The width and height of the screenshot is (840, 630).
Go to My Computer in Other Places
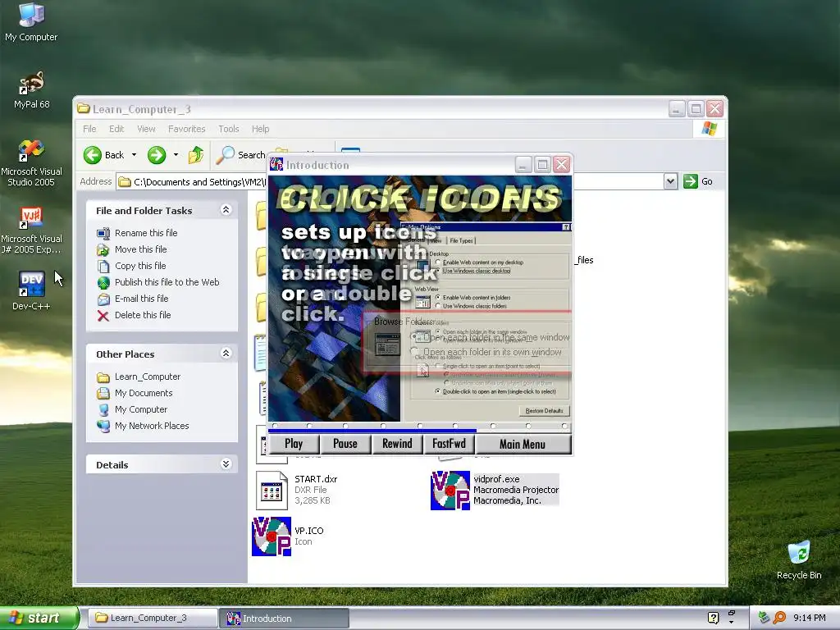(x=141, y=409)
